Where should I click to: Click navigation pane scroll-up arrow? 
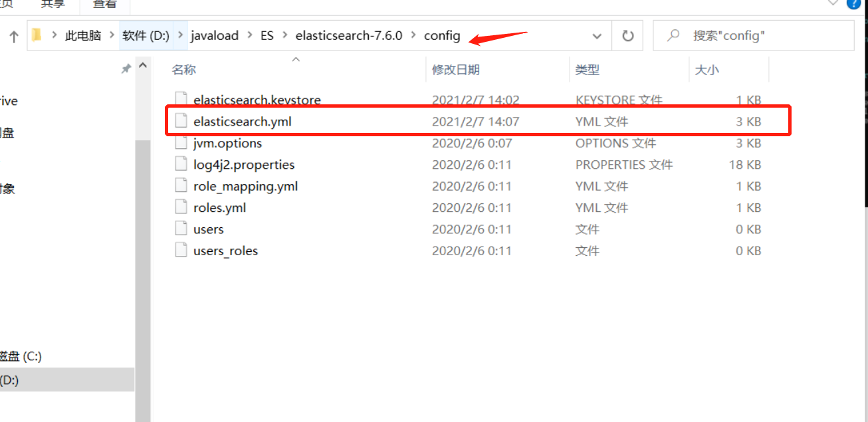click(142, 66)
